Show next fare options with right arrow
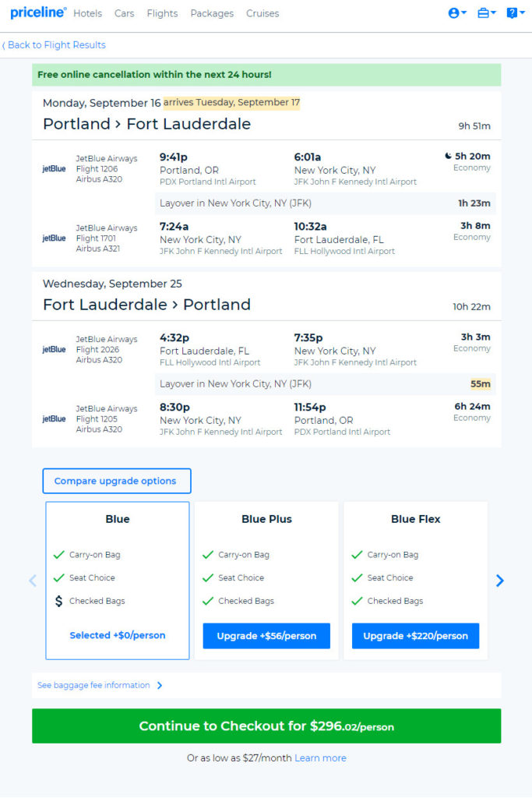Image resolution: width=532 pixels, height=798 pixels. pos(499,581)
